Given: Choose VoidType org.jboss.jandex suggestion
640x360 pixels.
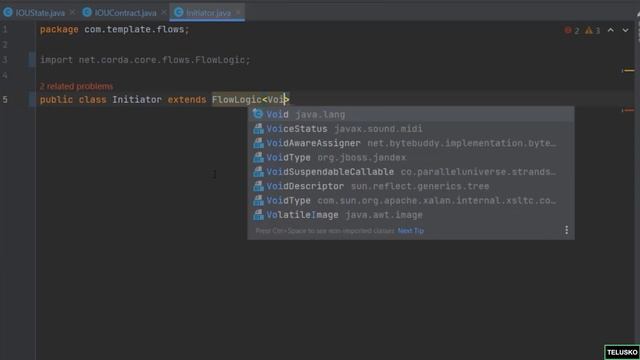Looking at the screenshot, I should tap(411, 158).
